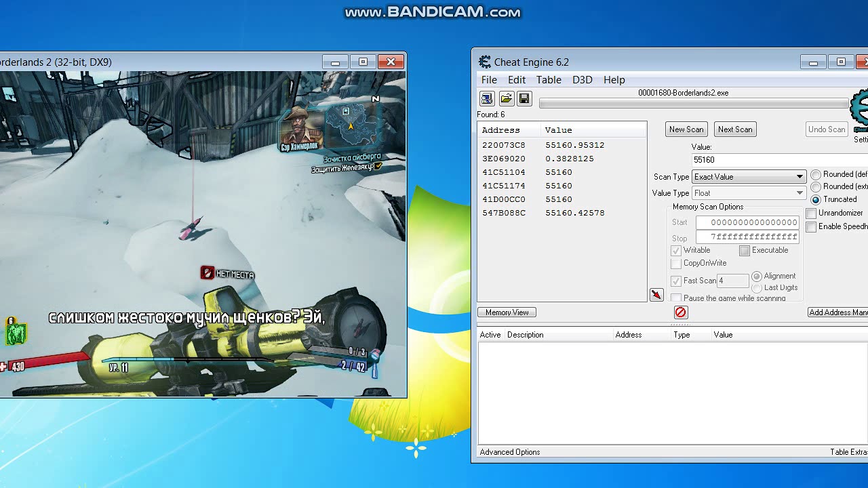Viewport: 868px width, 488px height.
Task: Expand the Scan Type dropdown
Action: pos(749,177)
